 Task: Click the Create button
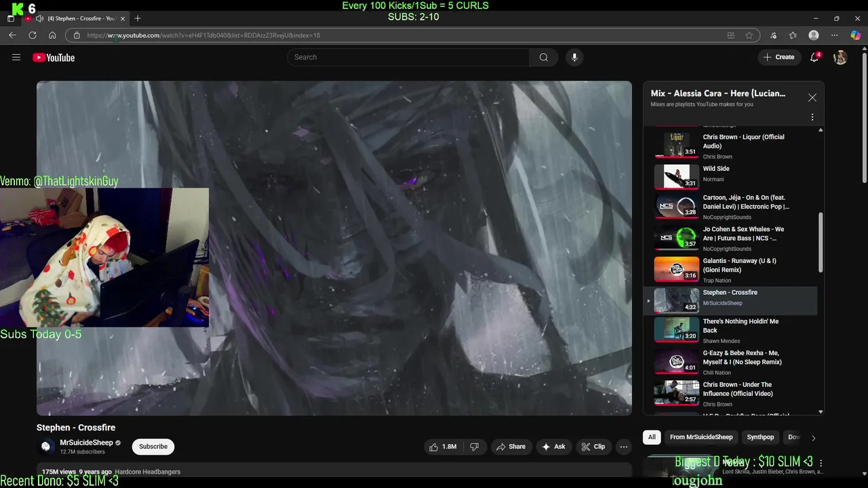point(778,58)
